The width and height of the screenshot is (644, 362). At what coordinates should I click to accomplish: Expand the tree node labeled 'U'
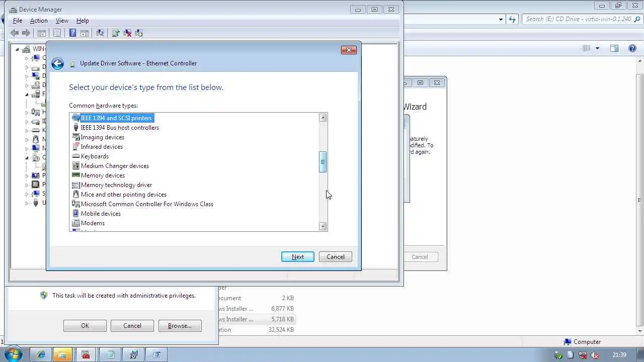tap(27, 203)
